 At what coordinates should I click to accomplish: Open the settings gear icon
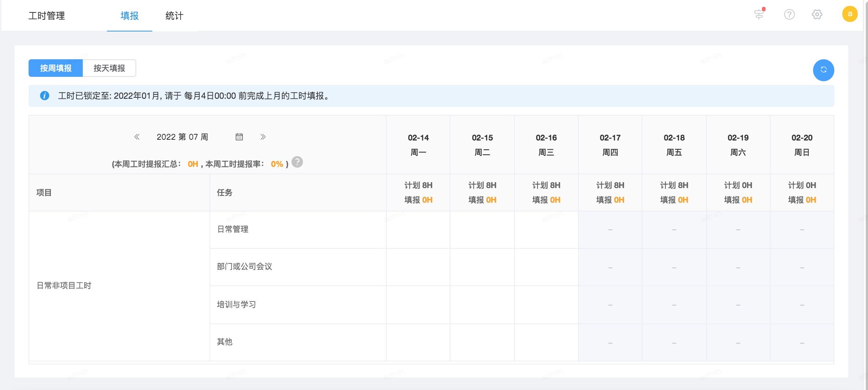[x=817, y=14]
